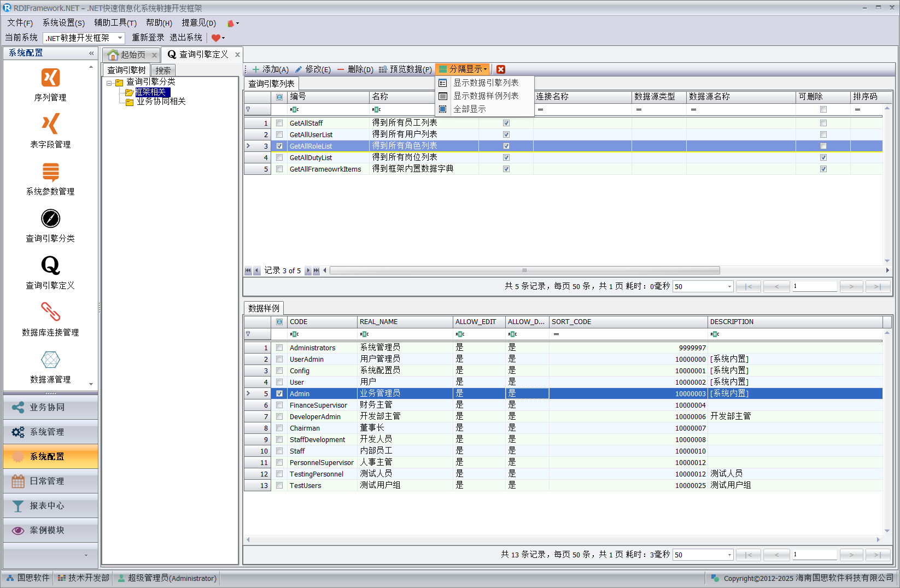Open page size dropdown in 数据样例 pager

(x=729, y=555)
